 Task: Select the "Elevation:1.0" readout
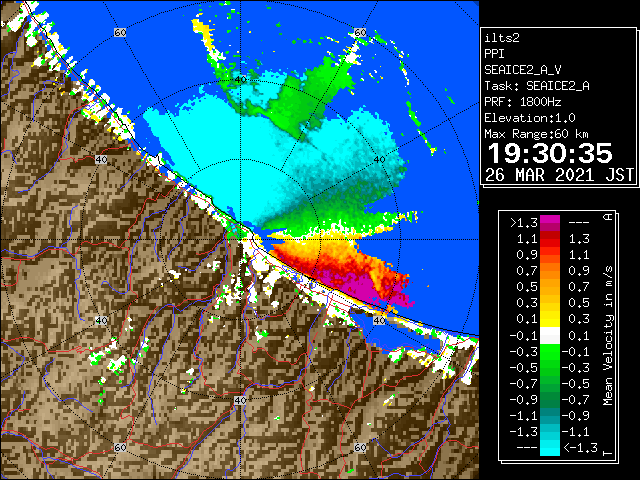click(x=530, y=118)
